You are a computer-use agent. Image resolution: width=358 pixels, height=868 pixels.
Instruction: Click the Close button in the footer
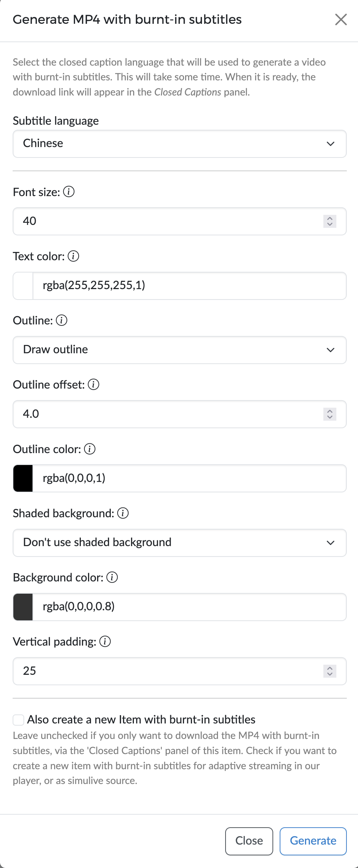pyautogui.click(x=249, y=841)
